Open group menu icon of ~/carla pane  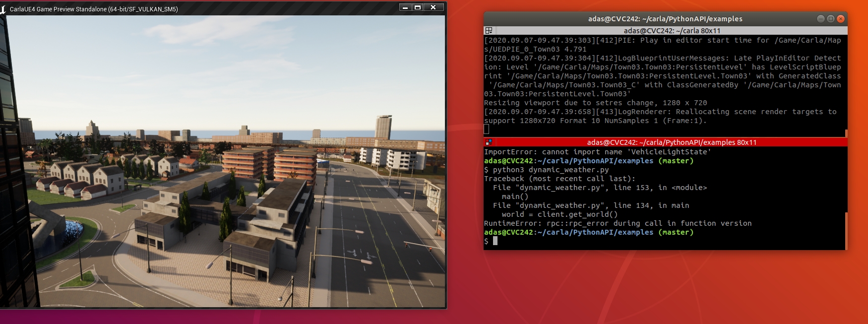489,31
